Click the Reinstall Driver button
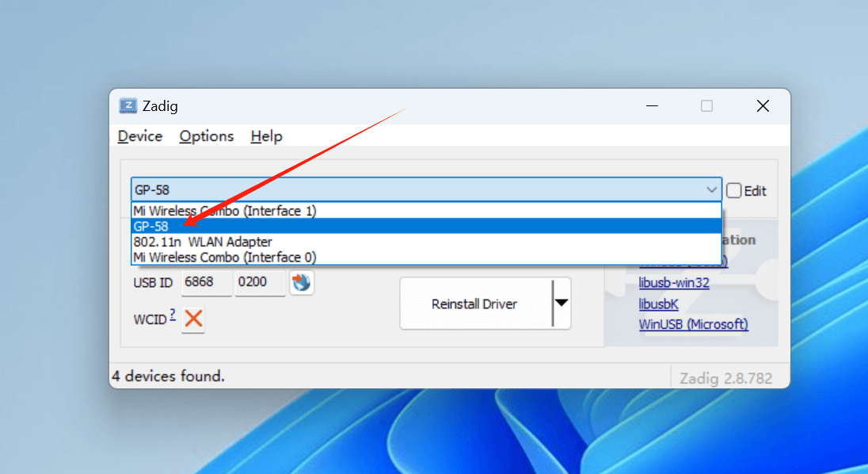The height and width of the screenshot is (474, 868). [x=476, y=304]
